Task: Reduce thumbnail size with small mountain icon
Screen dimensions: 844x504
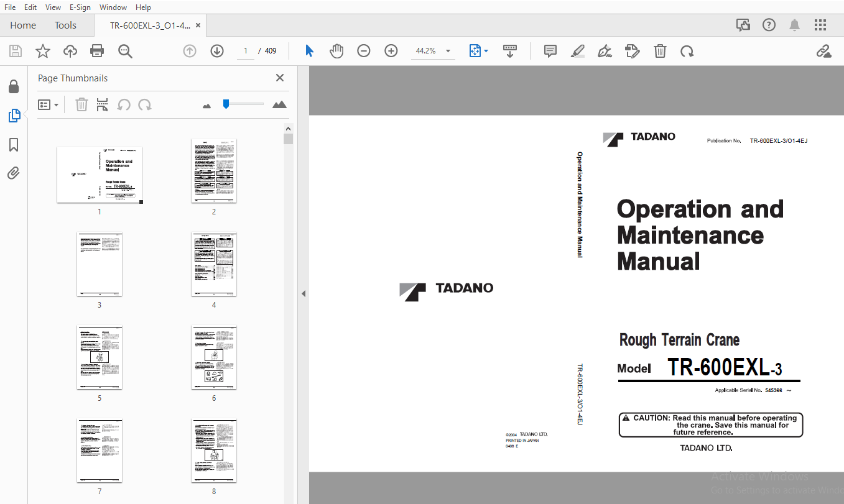Action: (207, 106)
